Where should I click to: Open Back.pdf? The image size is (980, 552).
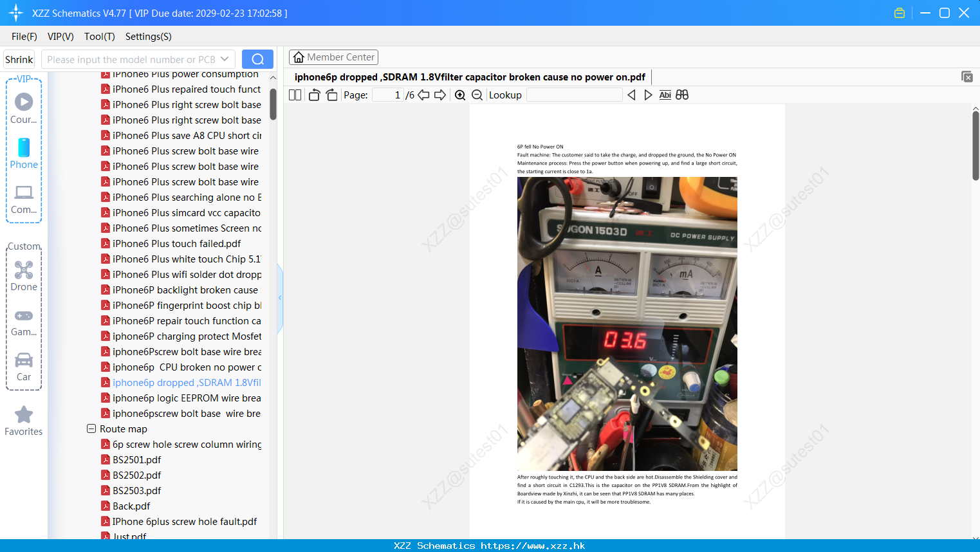coord(125,506)
